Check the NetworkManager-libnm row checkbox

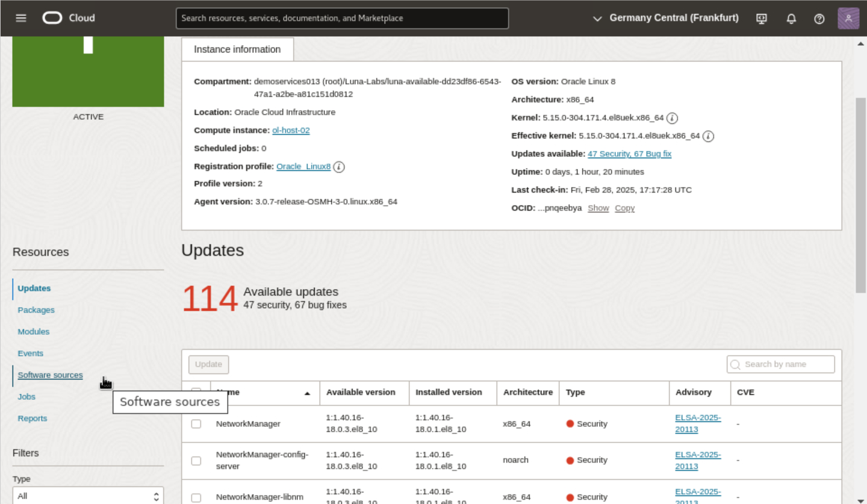click(196, 497)
